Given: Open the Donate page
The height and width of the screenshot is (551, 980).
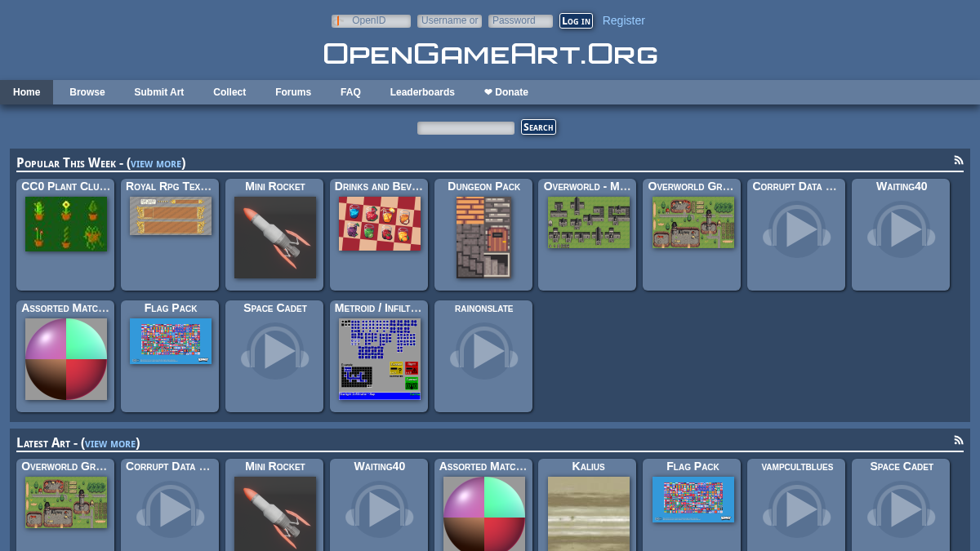Looking at the screenshot, I should coord(506,92).
